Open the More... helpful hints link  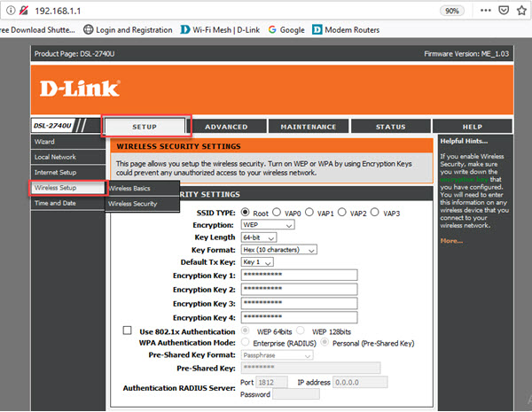tap(451, 241)
